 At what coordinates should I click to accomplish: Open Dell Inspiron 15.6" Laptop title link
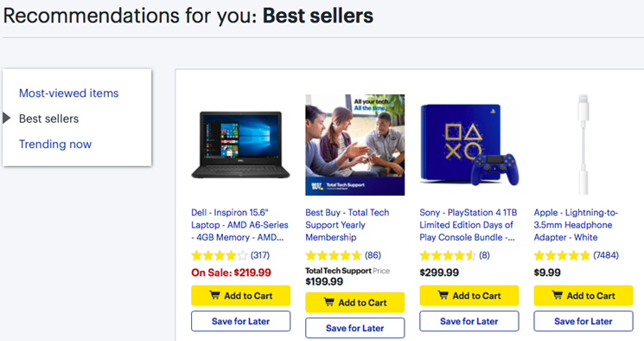[239, 225]
